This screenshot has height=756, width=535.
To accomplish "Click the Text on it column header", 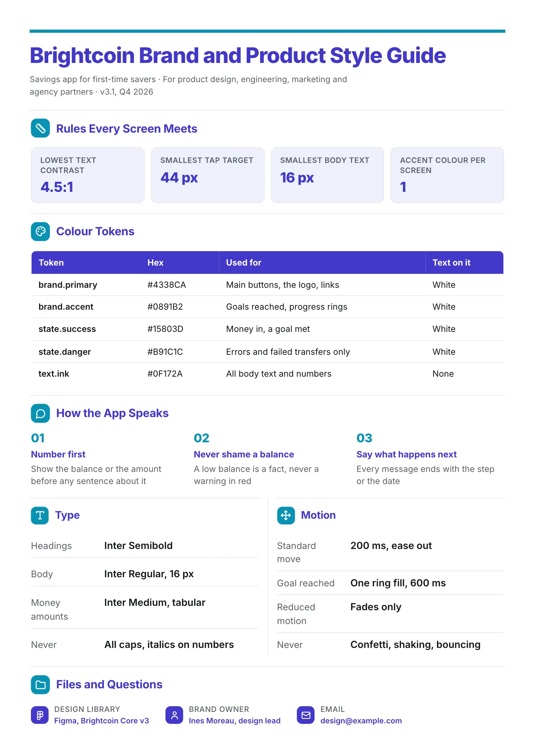I will tap(451, 263).
